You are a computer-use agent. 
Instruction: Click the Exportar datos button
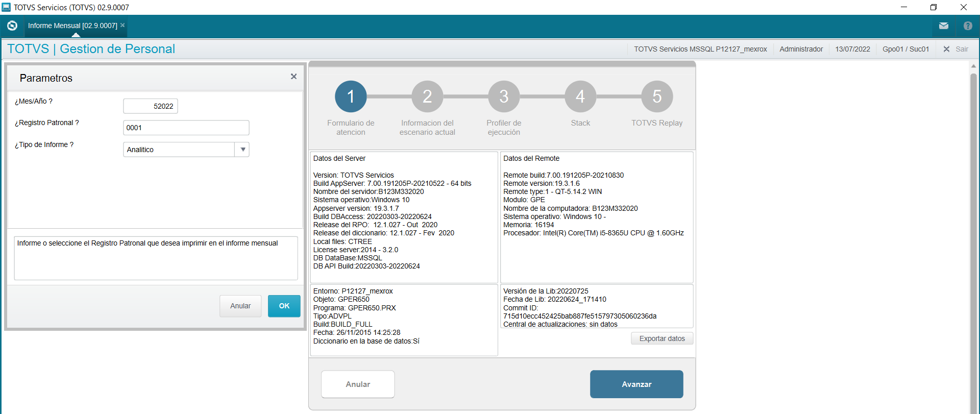662,338
